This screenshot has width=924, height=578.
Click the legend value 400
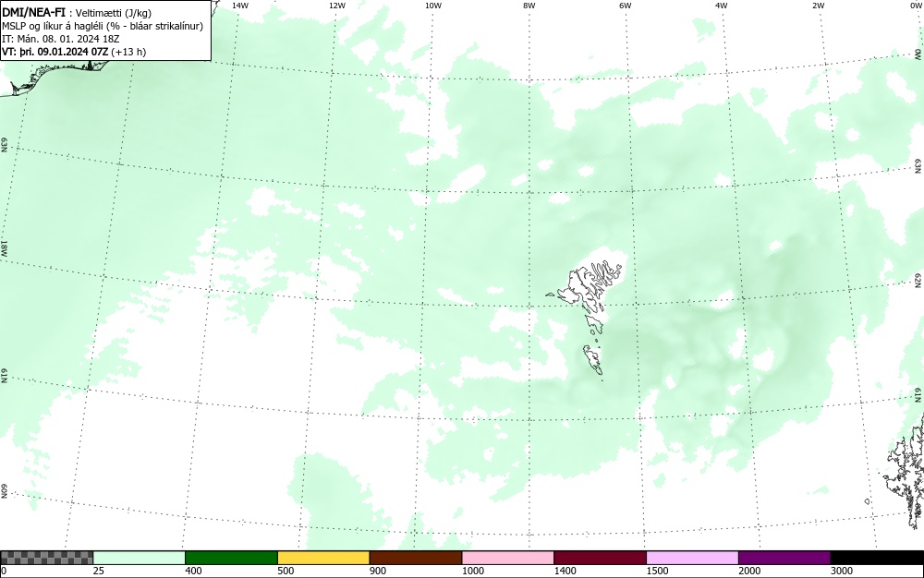tap(194, 571)
